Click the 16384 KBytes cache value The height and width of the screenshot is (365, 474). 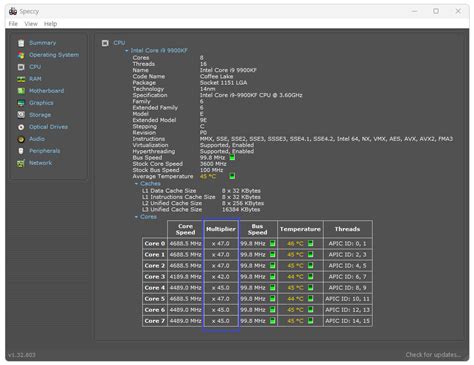coord(241,209)
